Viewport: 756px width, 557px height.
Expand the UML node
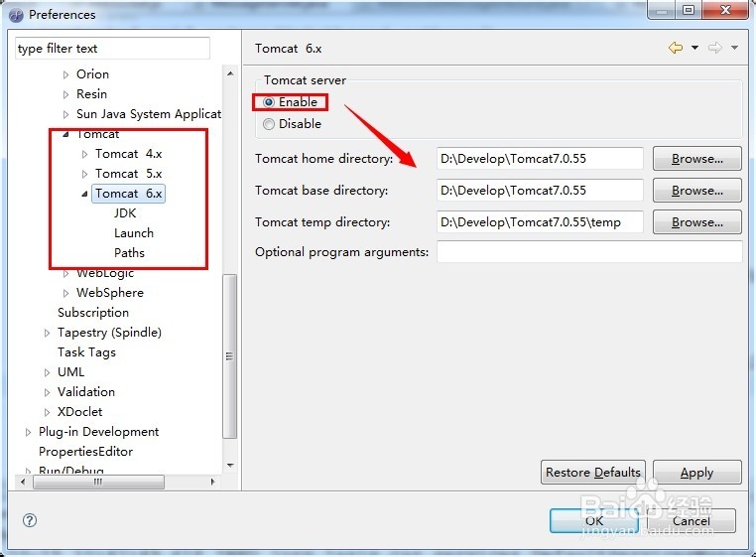coord(48,372)
